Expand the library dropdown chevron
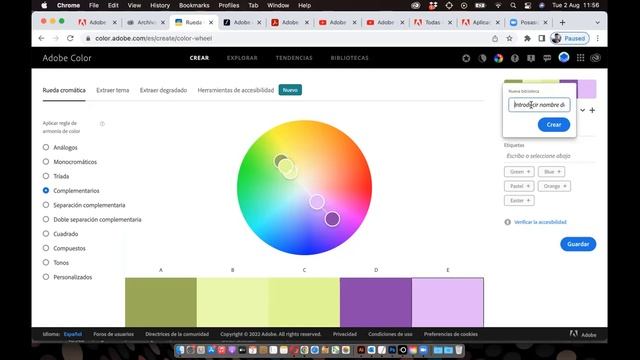640x360 pixels. (582, 110)
